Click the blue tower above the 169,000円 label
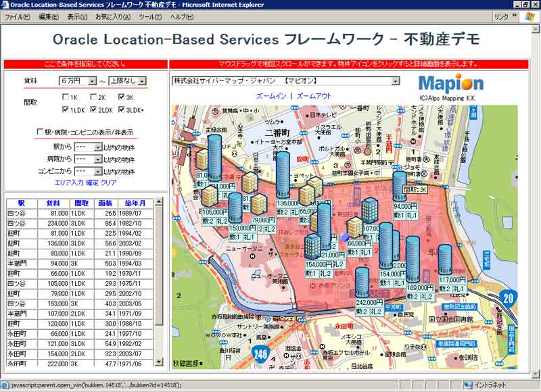 tap(413, 260)
